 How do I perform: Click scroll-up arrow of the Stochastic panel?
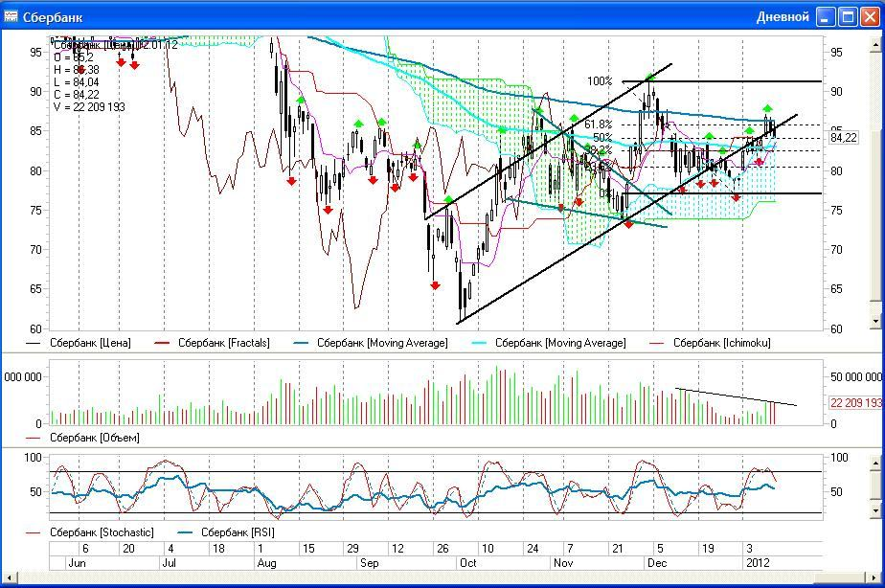(x=875, y=464)
